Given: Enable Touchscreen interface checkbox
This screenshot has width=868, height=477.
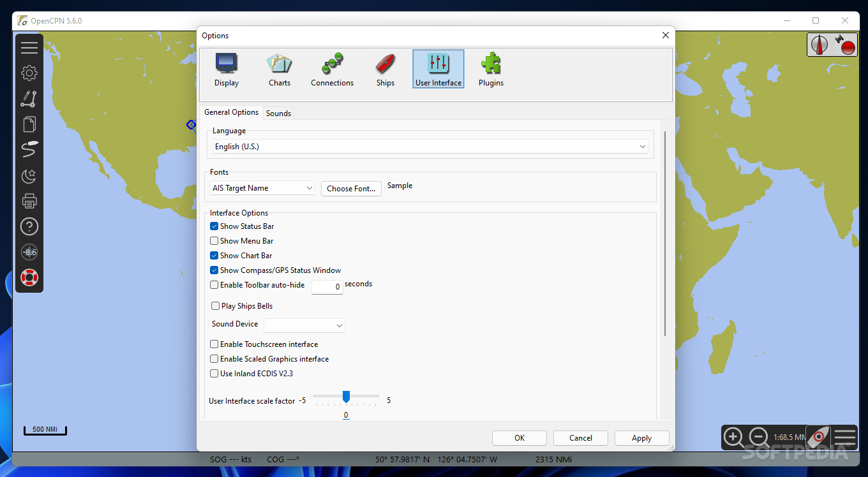Looking at the screenshot, I should tap(214, 344).
